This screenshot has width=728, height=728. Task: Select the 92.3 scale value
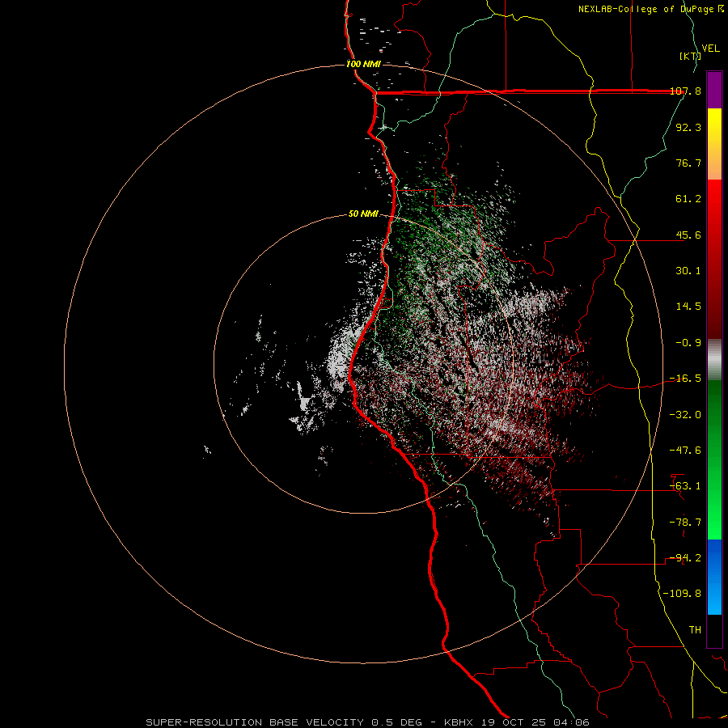tap(688, 127)
